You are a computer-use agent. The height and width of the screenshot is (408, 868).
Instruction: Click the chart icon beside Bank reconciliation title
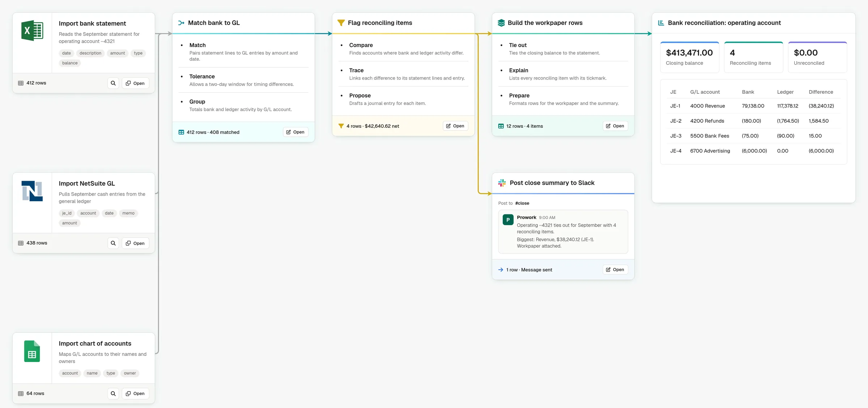click(661, 23)
